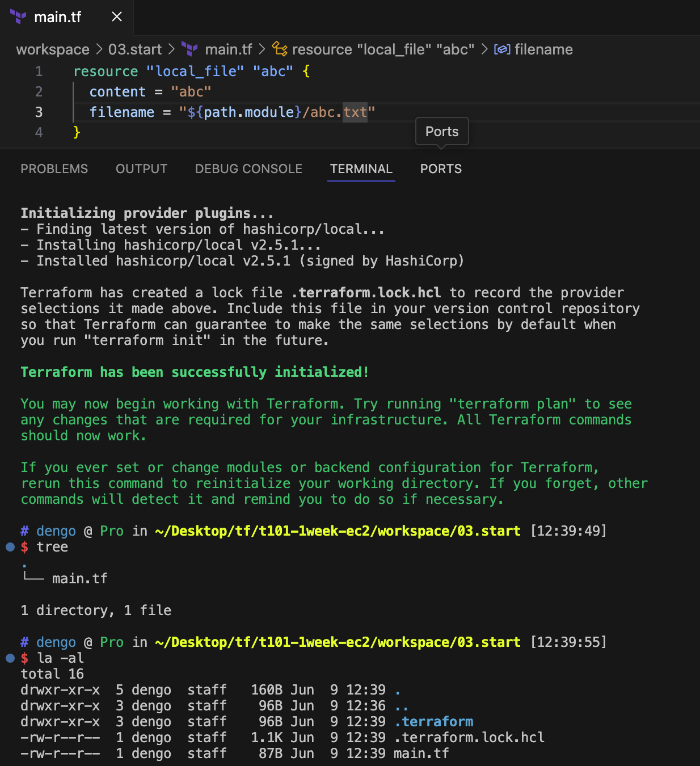Click .terraform directory in listing
The image size is (700, 766).
[x=434, y=722]
